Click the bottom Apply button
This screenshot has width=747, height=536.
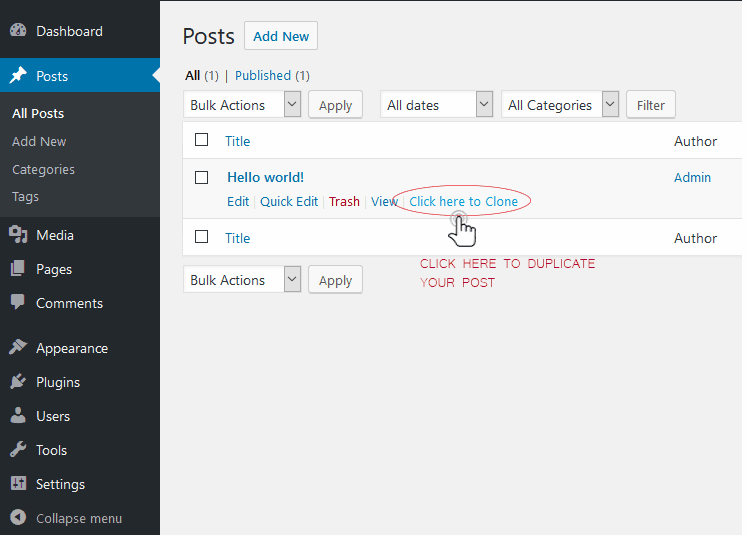point(335,280)
